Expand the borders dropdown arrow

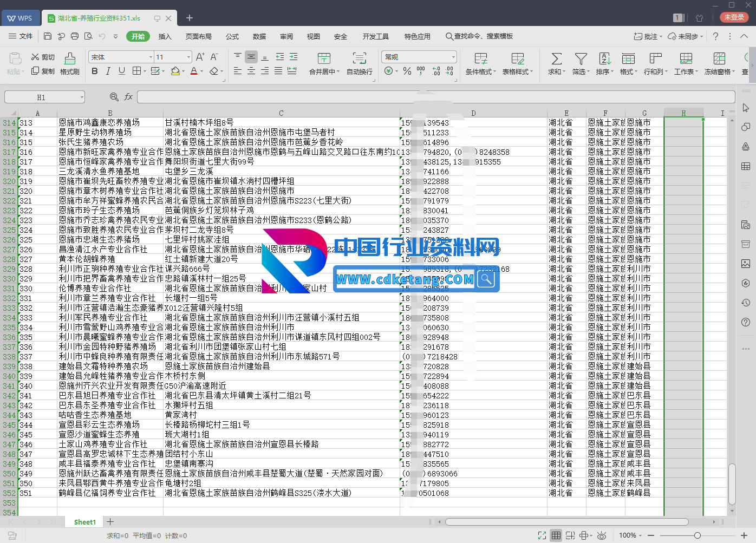[145, 71]
